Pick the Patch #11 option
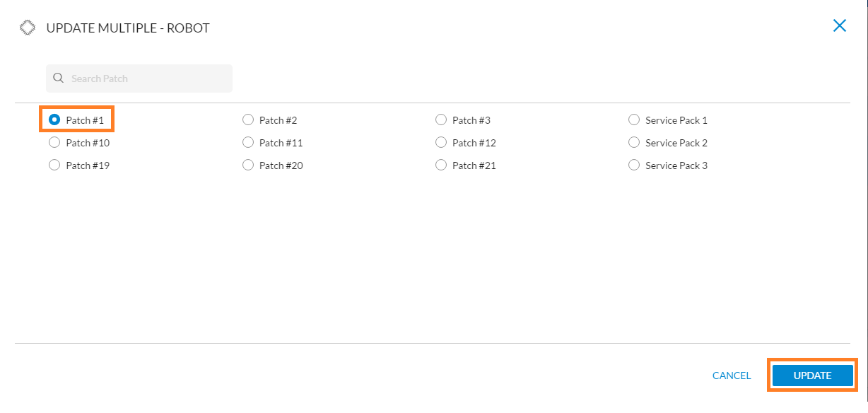The width and height of the screenshot is (868, 413). [248, 143]
